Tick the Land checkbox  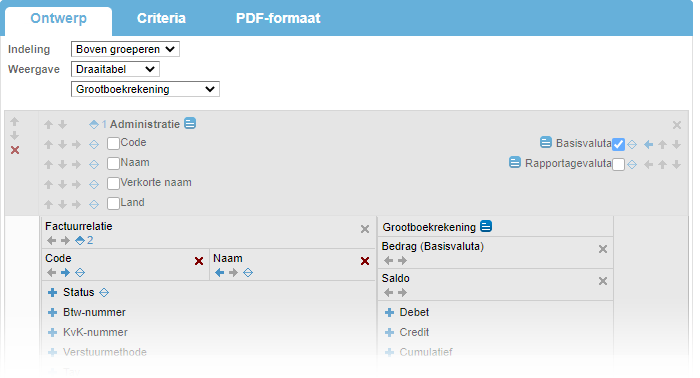[x=113, y=204]
